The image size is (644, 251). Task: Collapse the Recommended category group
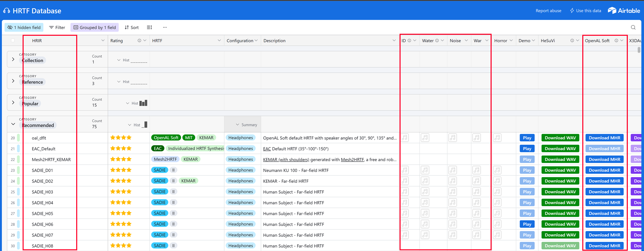pos(13,124)
